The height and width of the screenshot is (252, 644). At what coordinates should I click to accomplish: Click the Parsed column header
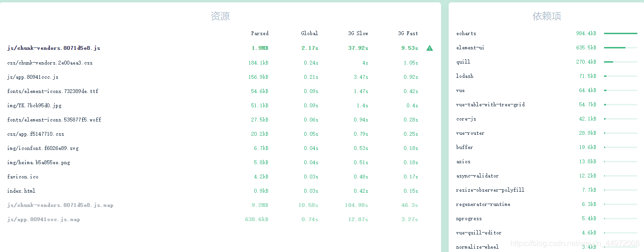tap(260, 33)
